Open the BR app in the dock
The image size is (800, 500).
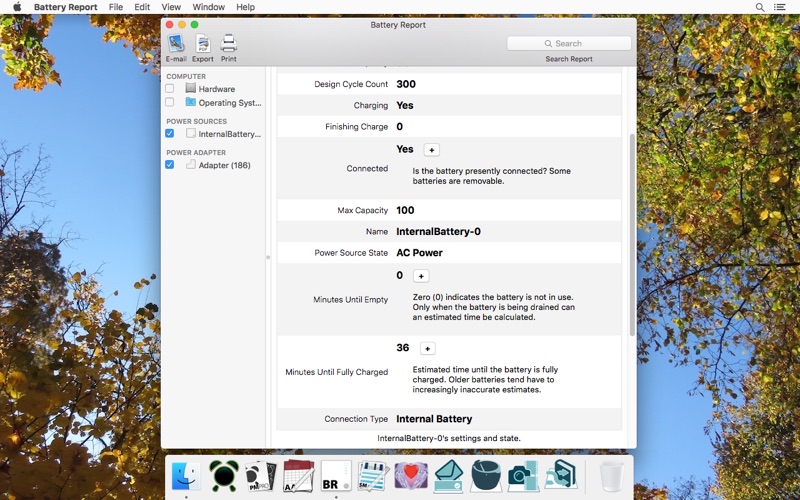[336, 476]
